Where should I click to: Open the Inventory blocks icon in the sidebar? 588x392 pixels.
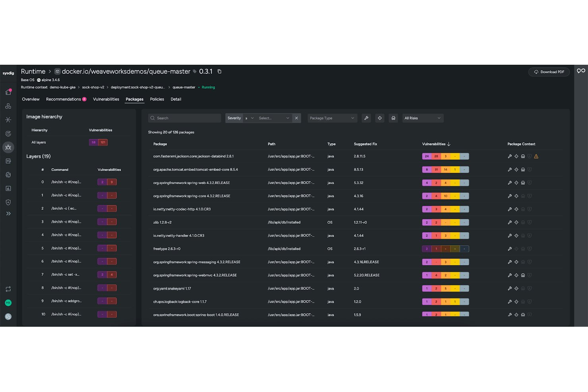pos(8,106)
